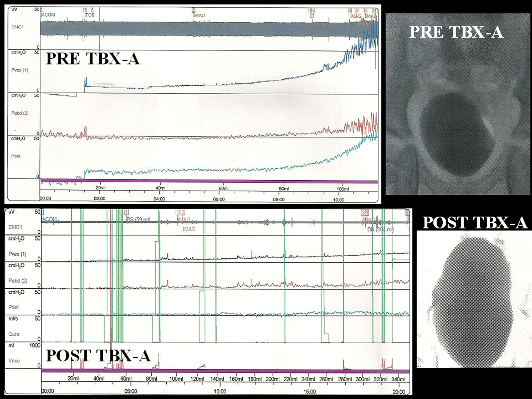Click the TOS event marker in PRE chart

pyautogui.click(x=90, y=15)
